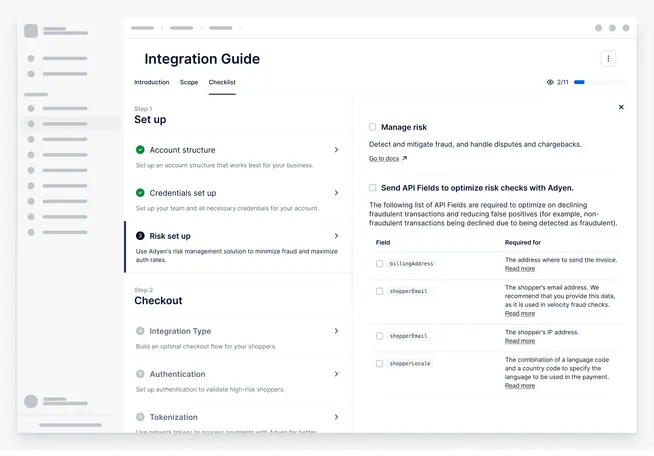Click the third circular icon in top-right header
Viewport: 654px width, 456px height.
(626, 28)
